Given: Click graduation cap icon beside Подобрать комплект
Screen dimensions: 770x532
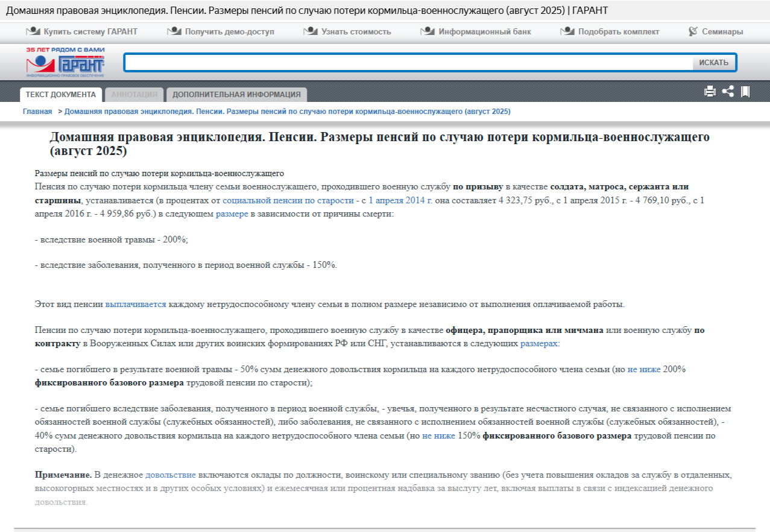Looking at the screenshot, I should (x=567, y=31).
